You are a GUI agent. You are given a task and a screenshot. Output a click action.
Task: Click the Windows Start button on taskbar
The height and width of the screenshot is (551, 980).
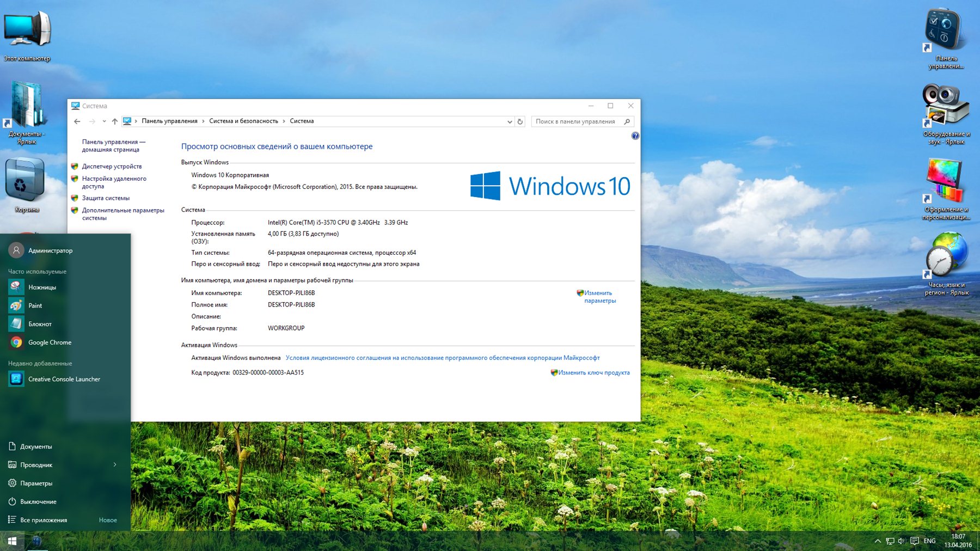(12, 541)
